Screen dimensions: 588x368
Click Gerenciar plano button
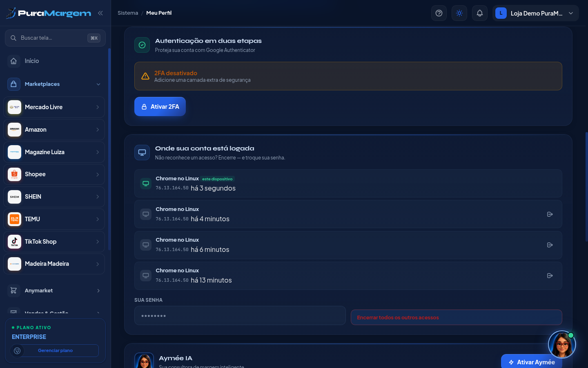55,350
